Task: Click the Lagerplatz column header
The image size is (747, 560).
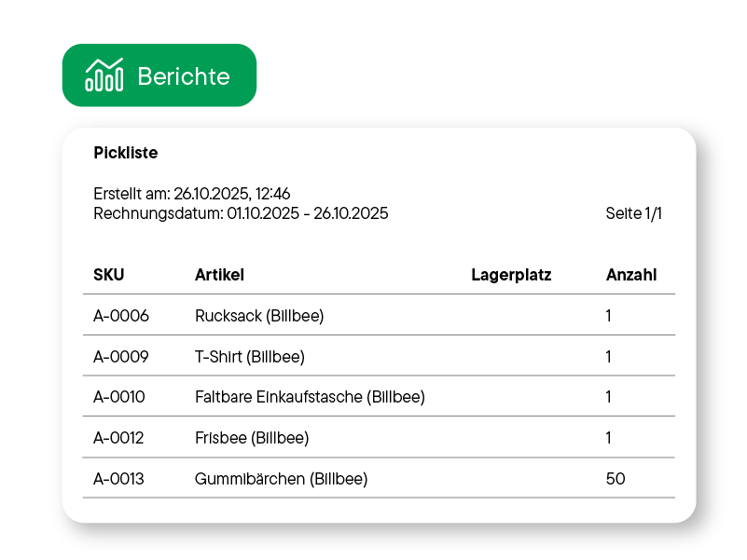Action: (x=510, y=275)
